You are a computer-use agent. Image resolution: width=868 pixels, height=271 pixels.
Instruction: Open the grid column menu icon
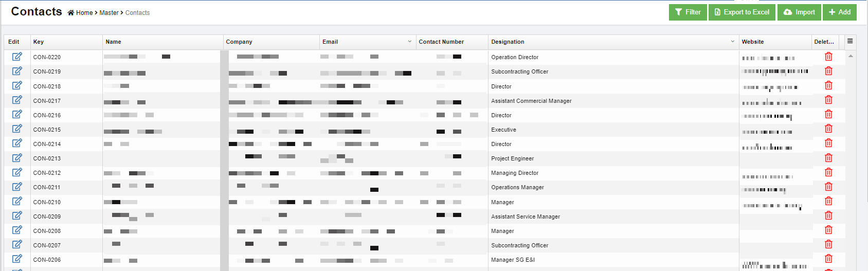pyautogui.click(x=850, y=41)
